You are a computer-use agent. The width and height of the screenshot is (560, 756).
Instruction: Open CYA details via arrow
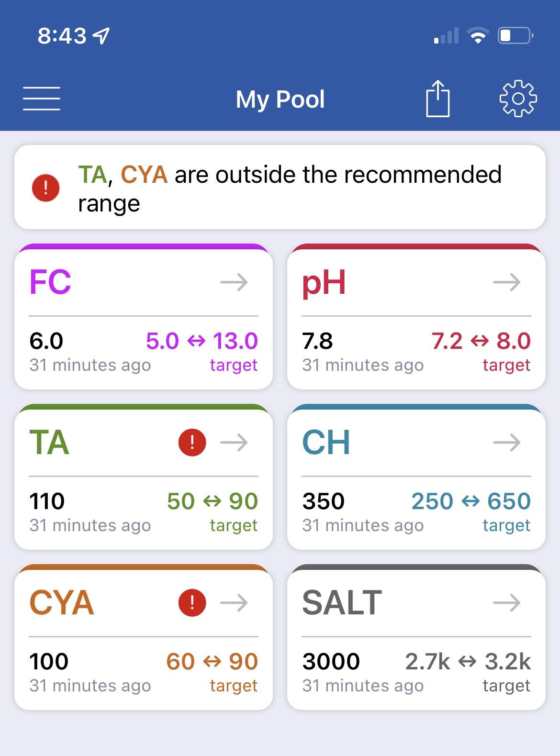(x=234, y=603)
